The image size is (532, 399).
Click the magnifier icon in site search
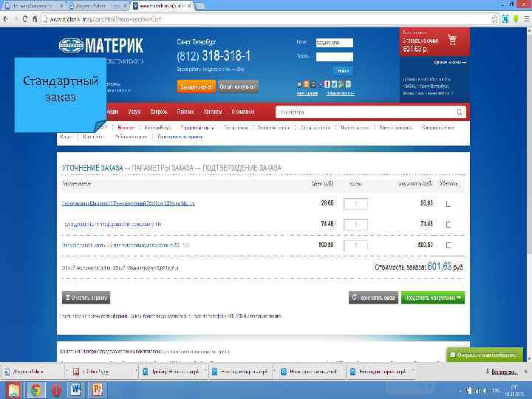click(x=460, y=112)
